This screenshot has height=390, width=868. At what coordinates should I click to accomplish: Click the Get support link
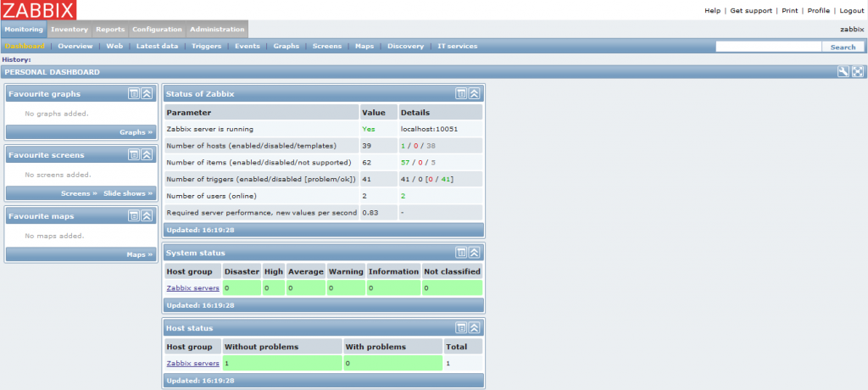click(751, 10)
